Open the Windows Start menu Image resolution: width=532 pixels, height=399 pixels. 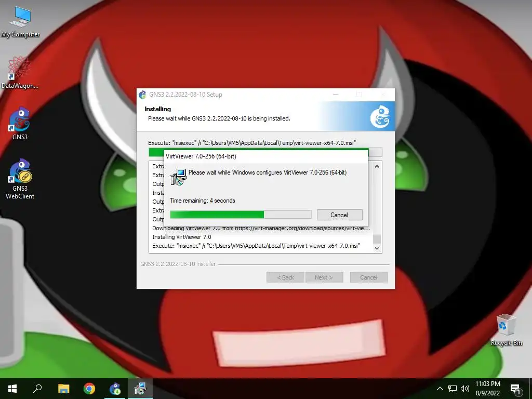[x=12, y=389]
